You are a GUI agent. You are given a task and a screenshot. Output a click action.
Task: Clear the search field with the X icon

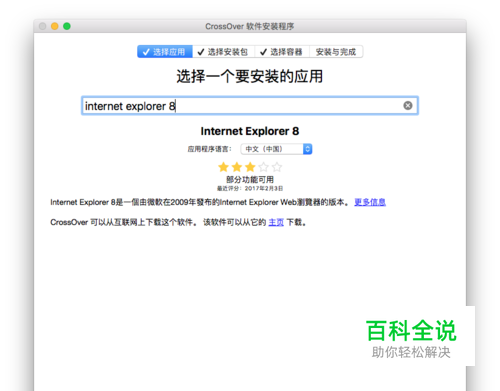coord(408,105)
